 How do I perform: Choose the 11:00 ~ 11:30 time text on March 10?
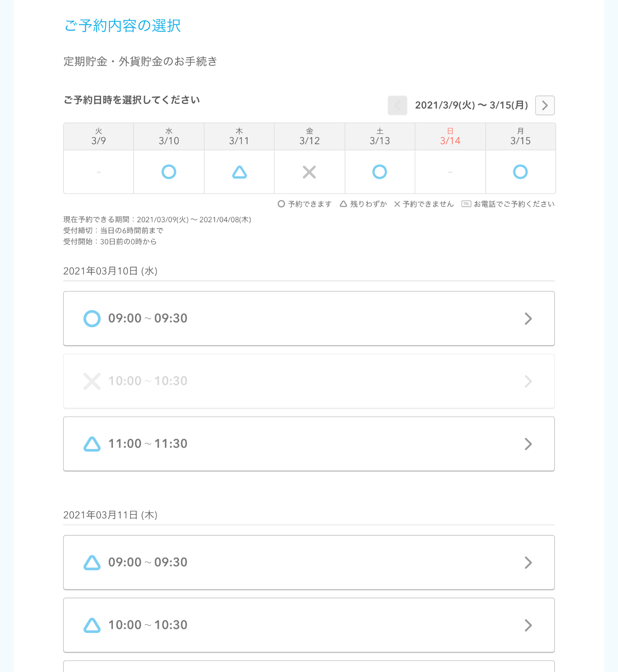(x=148, y=444)
